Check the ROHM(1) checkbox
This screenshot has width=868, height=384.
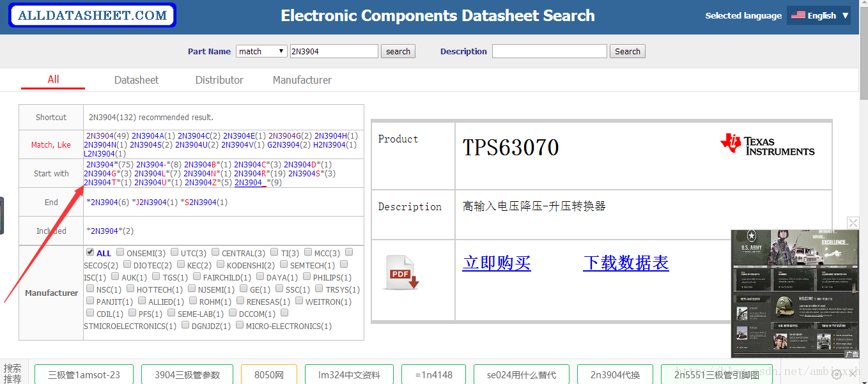193,301
